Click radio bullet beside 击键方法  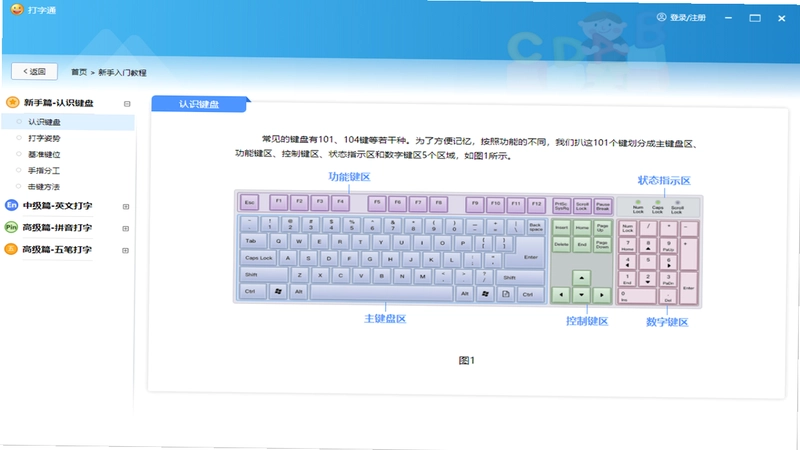point(19,186)
